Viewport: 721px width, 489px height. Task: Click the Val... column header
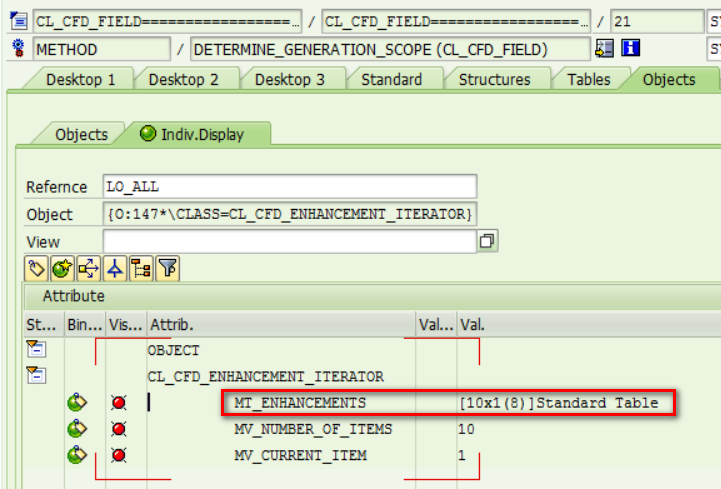pos(436,325)
